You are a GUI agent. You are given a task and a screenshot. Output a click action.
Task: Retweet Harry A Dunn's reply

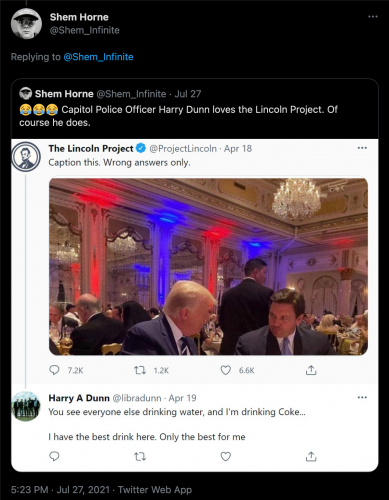pyautogui.click(x=140, y=456)
